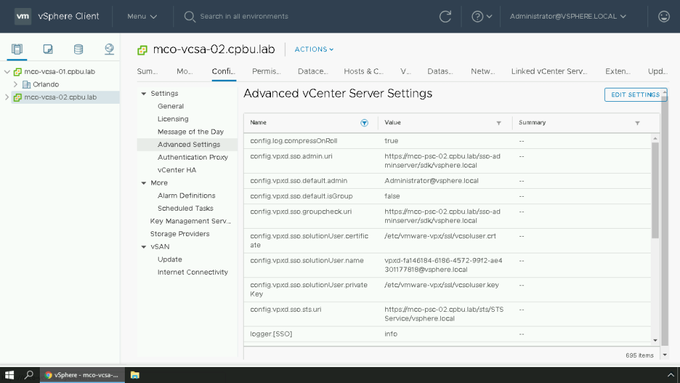Screen dimensions: 680x383
Task: Collapse the More section
Action: point(144,183)
